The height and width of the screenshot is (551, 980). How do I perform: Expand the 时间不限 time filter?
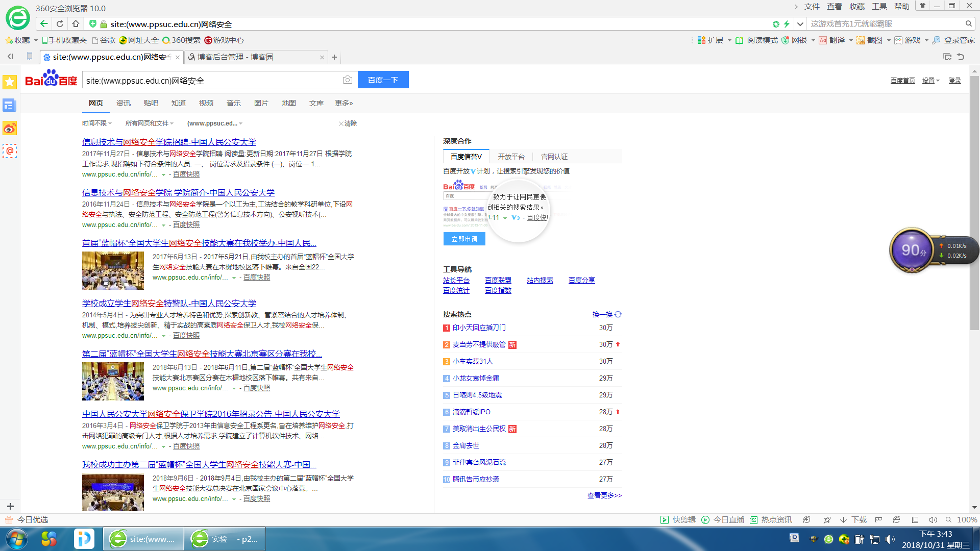[96, 123]
